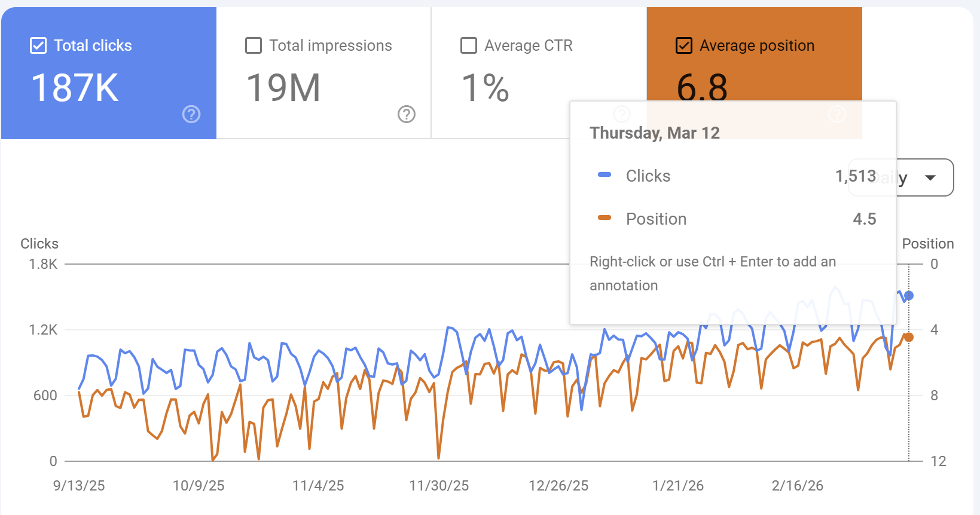
Task: Enable the Total impressions checkbox
Action: [254, 45]
